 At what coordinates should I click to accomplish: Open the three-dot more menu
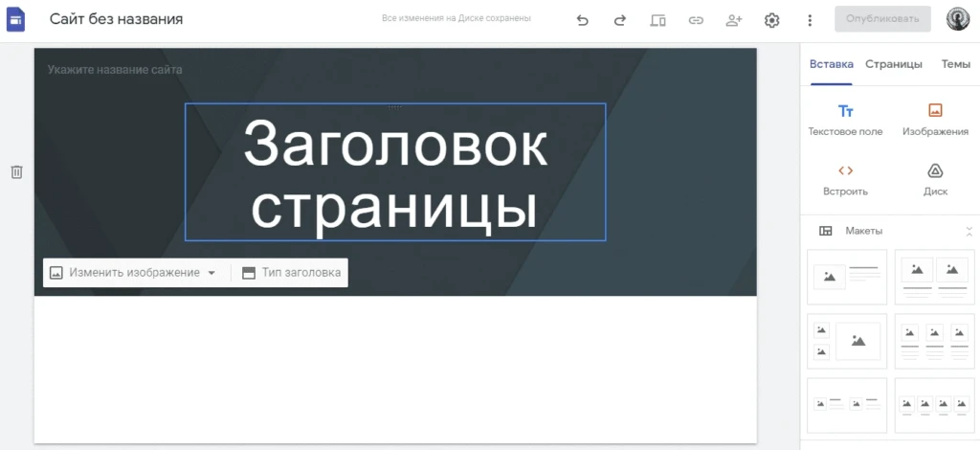click(810, 20)
